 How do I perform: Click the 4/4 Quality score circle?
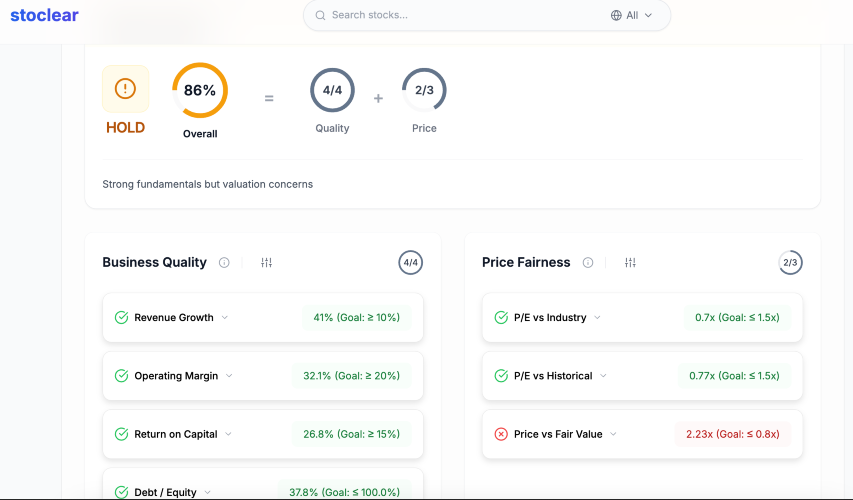pos(332,90)
